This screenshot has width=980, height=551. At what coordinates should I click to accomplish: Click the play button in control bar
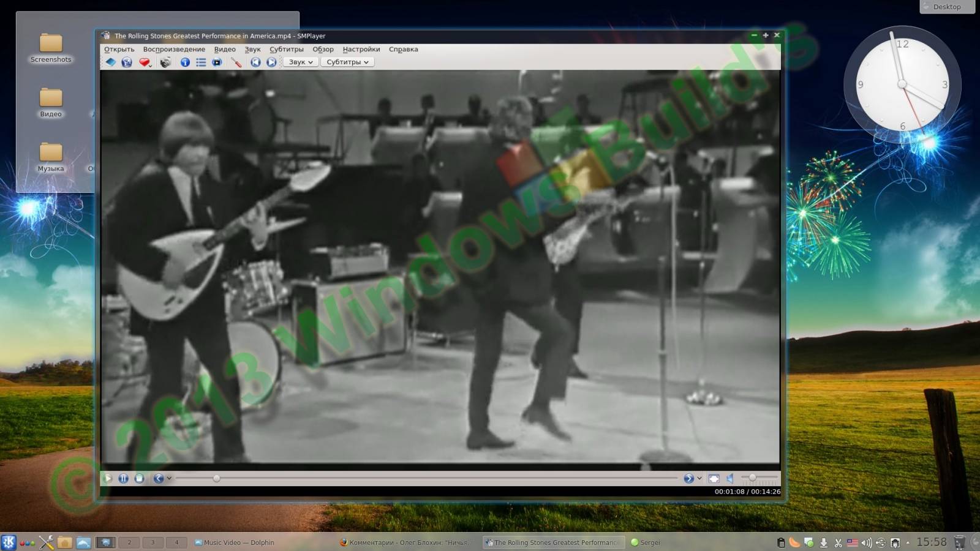pyautogui.click(x=108, y=478)
